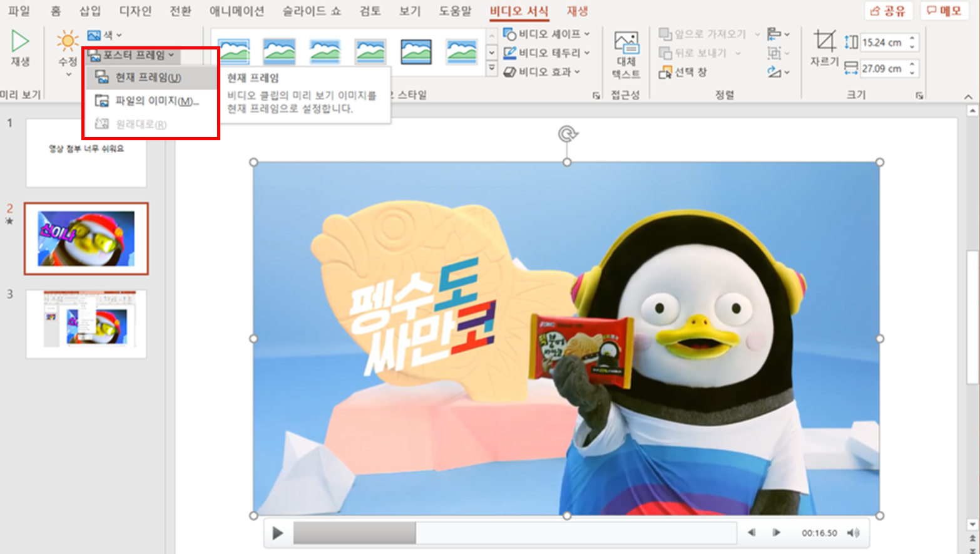Click the 메모 comments button
This screenshot has width=980, height=554.
click(944, 11)
